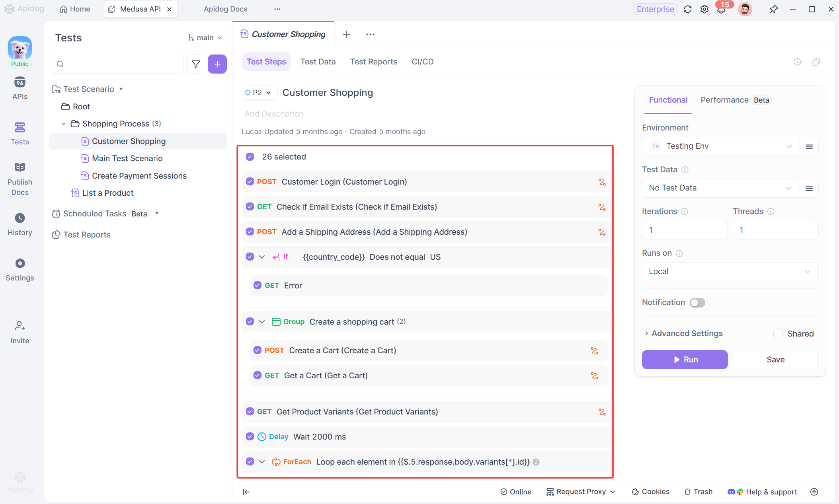
Task: Open the notifications bell
Action: [x=721, y=9]
